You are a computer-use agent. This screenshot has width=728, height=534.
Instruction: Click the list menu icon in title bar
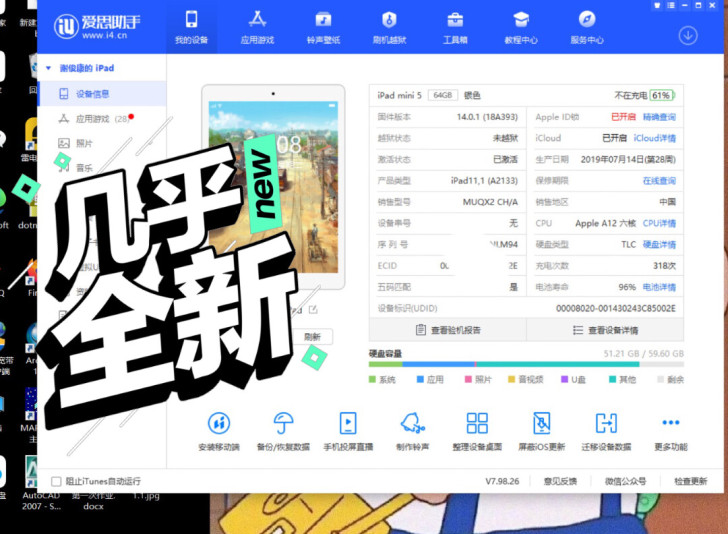click(671, 5)
